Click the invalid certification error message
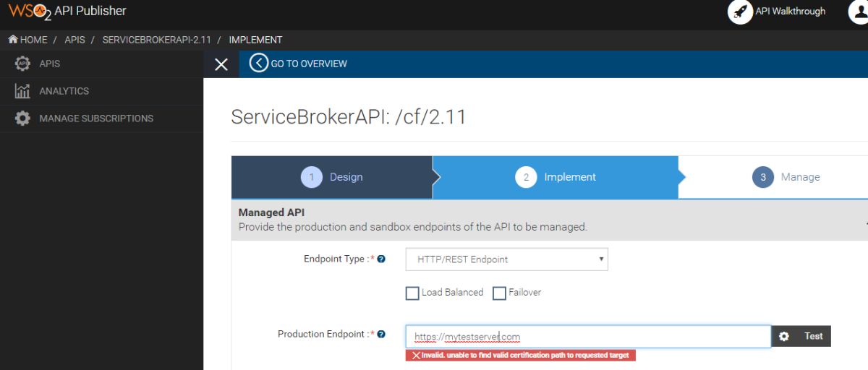This screenshot has width=868, height=370. pyautogui.click(x=521, y=356)
